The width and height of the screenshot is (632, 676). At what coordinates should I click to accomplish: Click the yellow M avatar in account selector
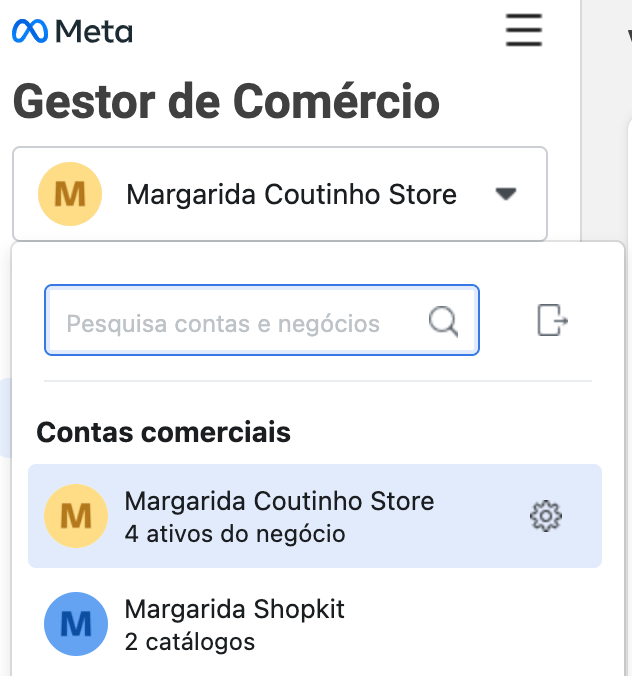(69, 194)
